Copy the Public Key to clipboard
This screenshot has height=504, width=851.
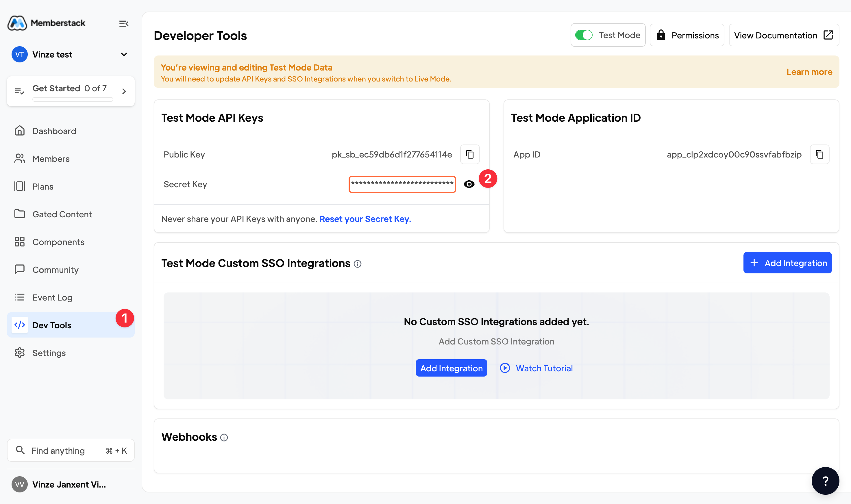click(470, 155)
